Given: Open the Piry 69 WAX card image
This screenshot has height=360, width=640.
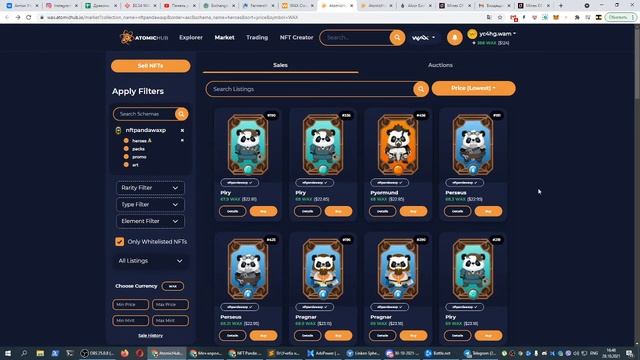Looking at the screenshot, I should 473,269.
